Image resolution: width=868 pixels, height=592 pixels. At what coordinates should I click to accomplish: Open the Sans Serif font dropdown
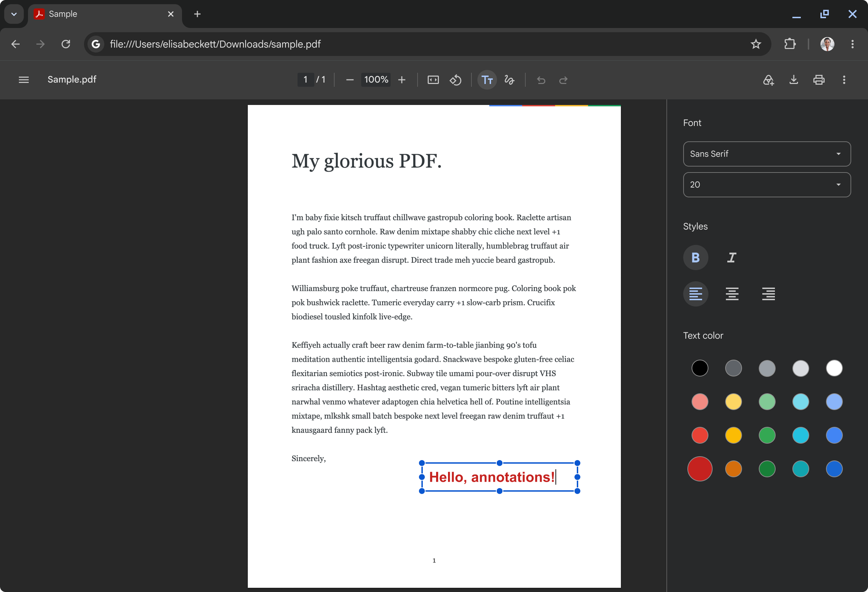coord(766,154)
